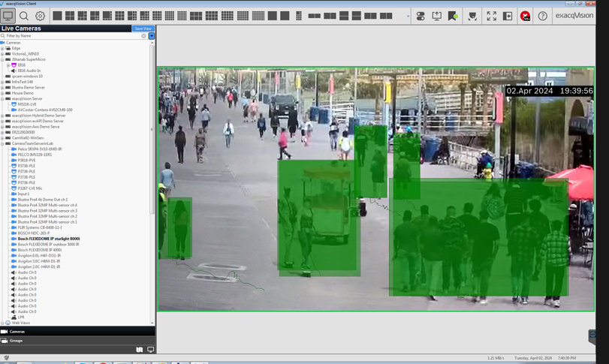This screenshot has height=364, width=609.
Task: Open the layouts overflow dropdown arrow
Action: (408, 17)
